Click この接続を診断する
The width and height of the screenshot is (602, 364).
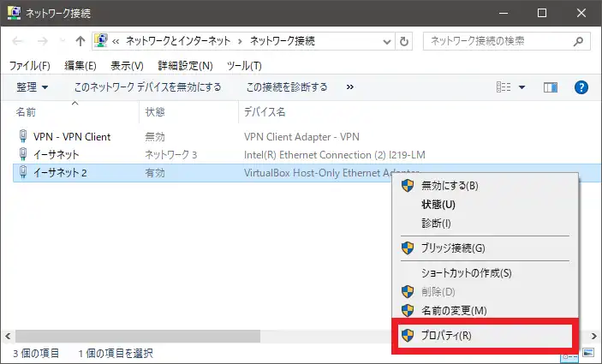[x=287, y=87]
